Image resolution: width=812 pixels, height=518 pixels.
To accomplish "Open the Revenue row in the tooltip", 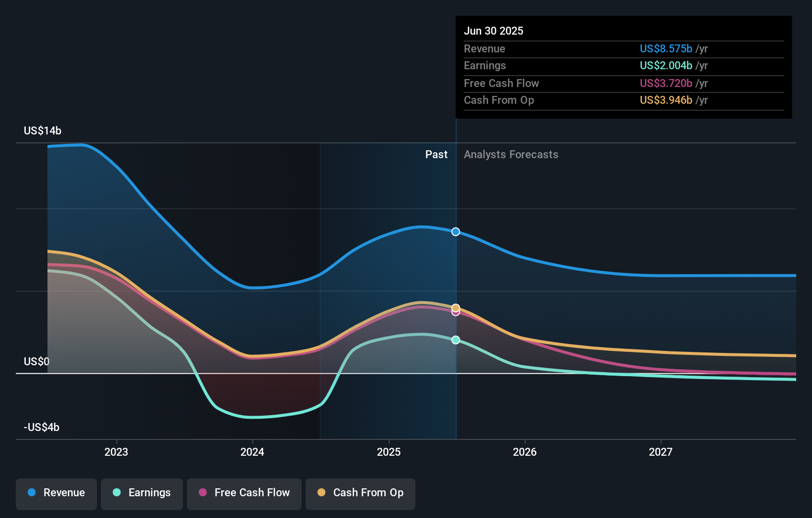I will 485,48.
